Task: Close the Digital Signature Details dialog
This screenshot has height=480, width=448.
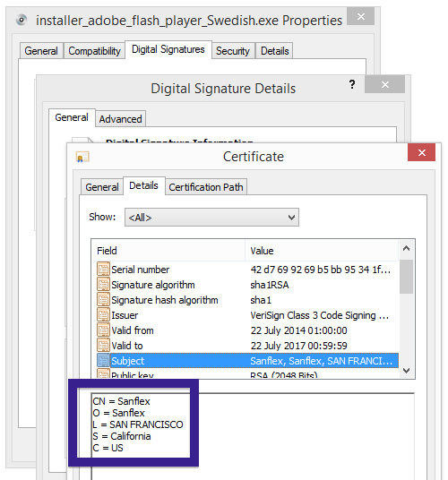Action: (385, 84)
